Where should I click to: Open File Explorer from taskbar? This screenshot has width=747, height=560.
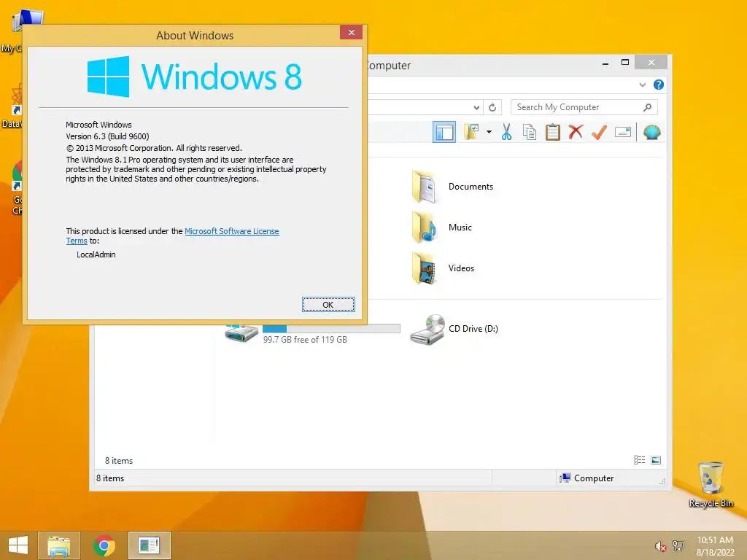(x=59, y=545)
